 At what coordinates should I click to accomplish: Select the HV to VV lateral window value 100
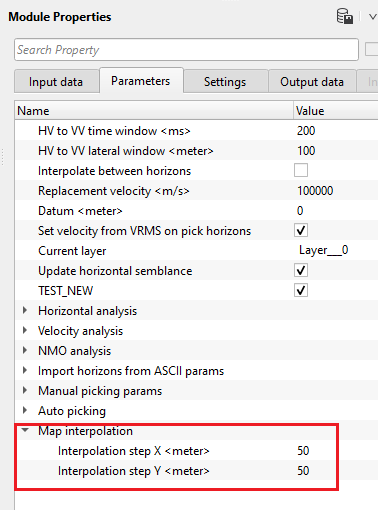(306, 151)
